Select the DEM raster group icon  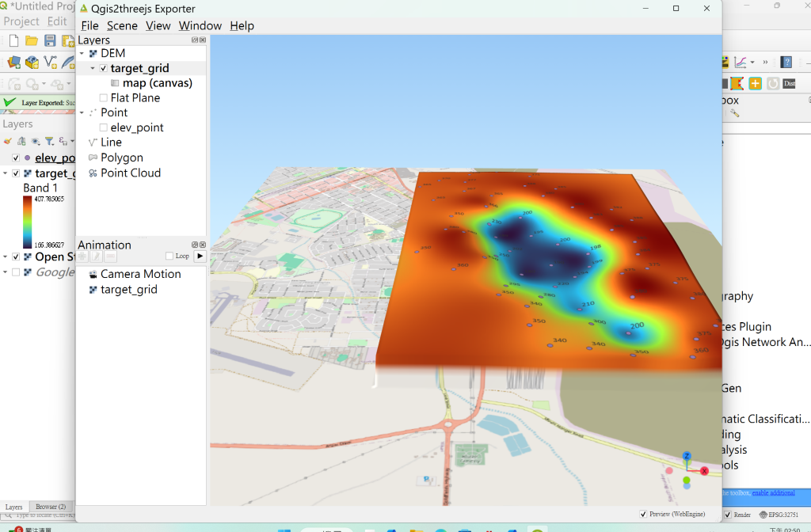point(93,53)
